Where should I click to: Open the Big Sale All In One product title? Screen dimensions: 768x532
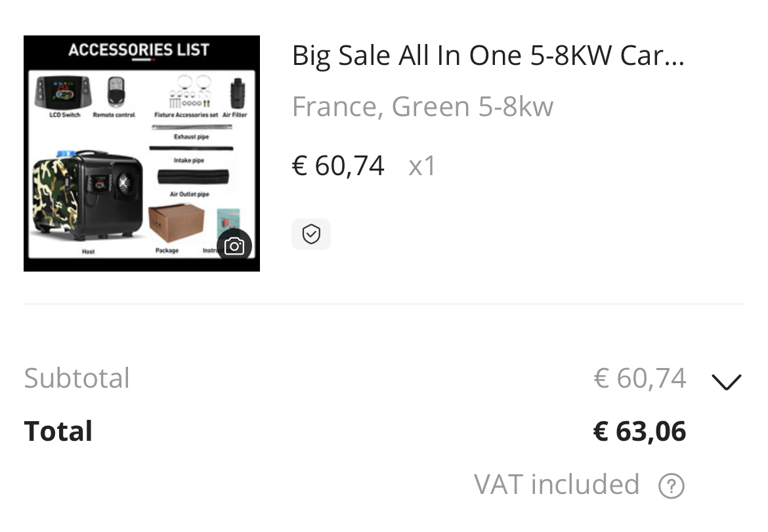pyautogui.click(x=488, y=56)
